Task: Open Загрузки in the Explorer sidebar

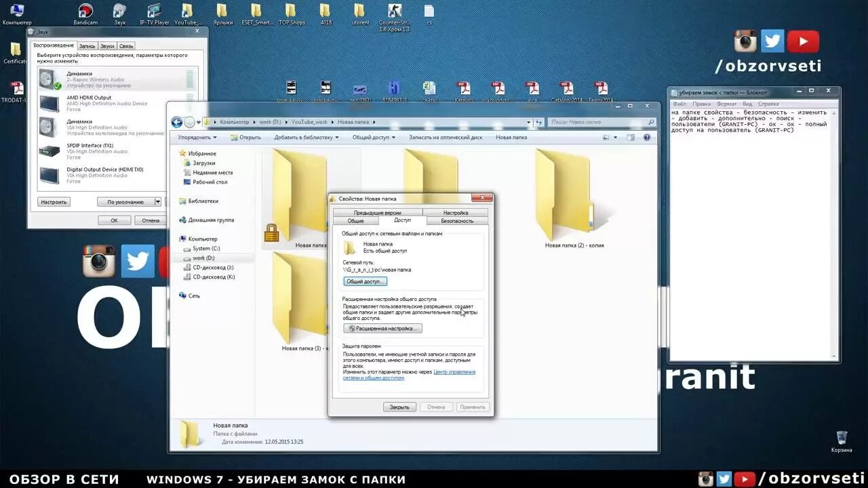Action: pyautogui.click(x=204, y=163)
